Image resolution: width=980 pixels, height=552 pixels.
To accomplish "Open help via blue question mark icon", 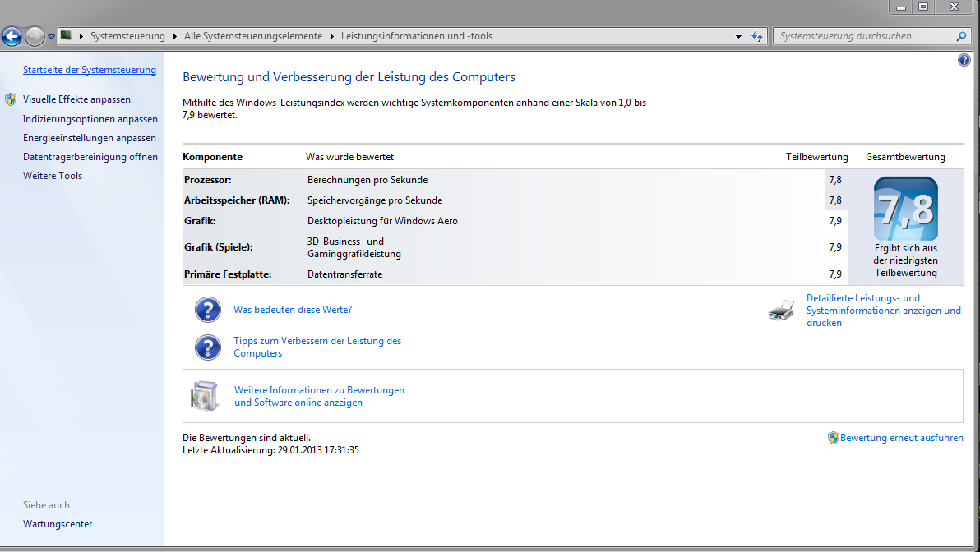I will [964, 60].
